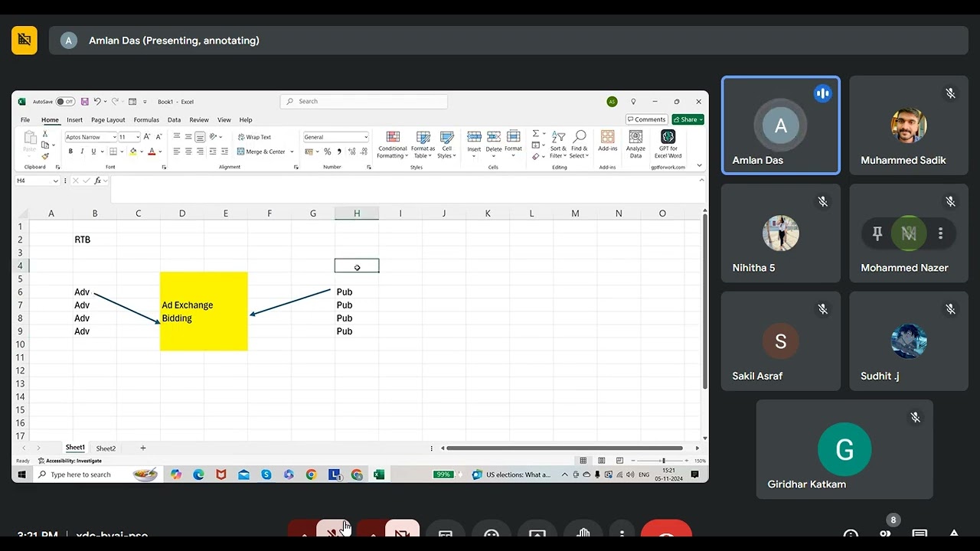
Task: Click Increase Font Size icon
Action: tap(147, 136)
